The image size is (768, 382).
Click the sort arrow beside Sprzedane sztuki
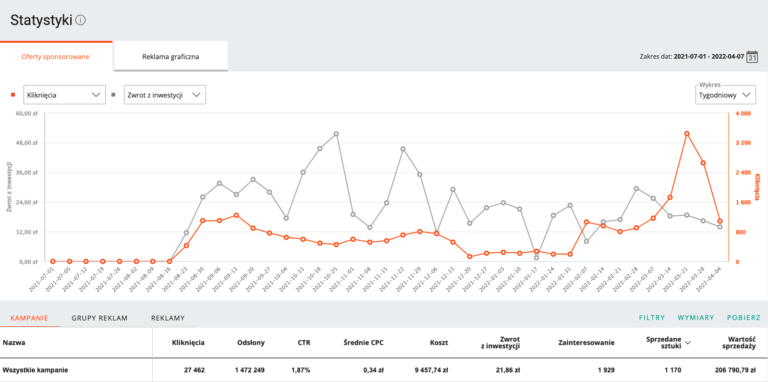688,343
